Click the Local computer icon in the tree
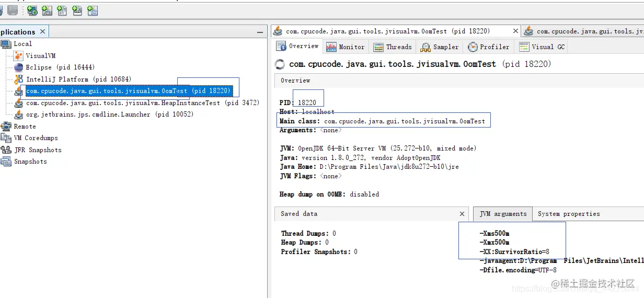 pos(6,44)
